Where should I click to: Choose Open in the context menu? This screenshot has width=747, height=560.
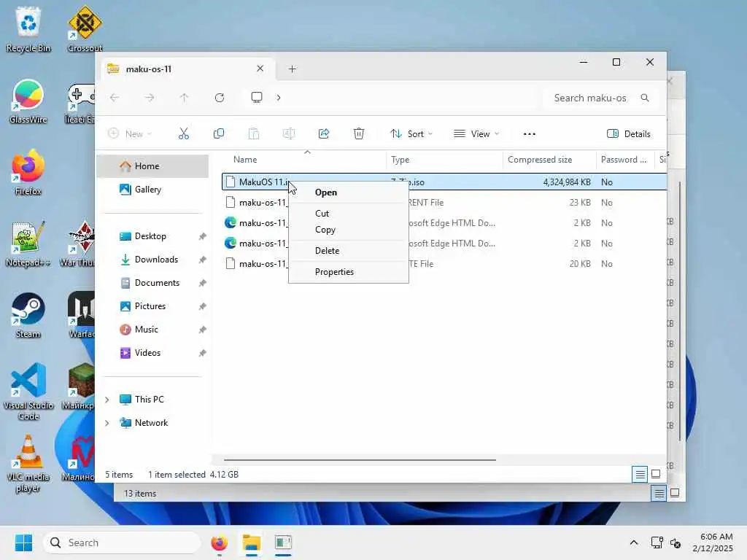coord(348,192)
